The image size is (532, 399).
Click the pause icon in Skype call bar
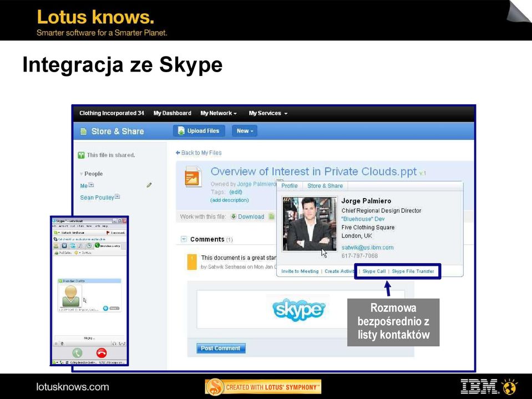click(56, 344)
